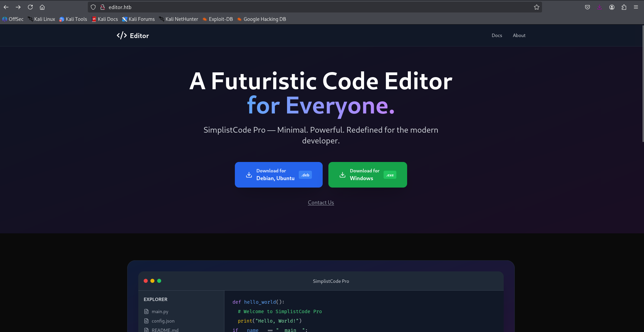Click the Editor logo in the site header

coord(133,36)
